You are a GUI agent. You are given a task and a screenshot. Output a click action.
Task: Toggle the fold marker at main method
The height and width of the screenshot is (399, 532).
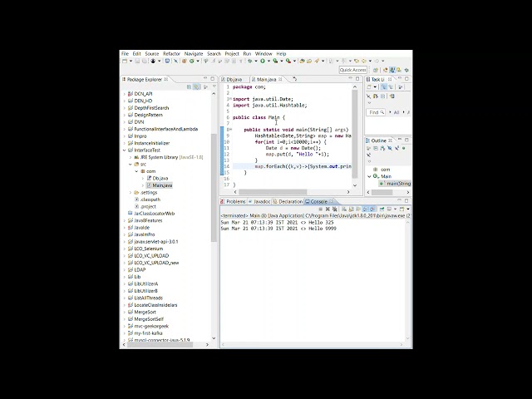(x=230, y=130)
